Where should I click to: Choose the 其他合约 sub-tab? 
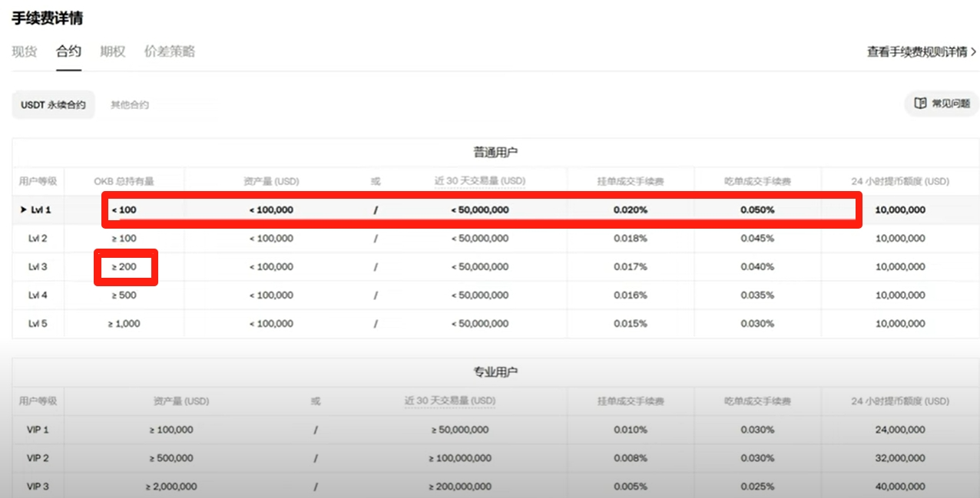click(130, 104)
